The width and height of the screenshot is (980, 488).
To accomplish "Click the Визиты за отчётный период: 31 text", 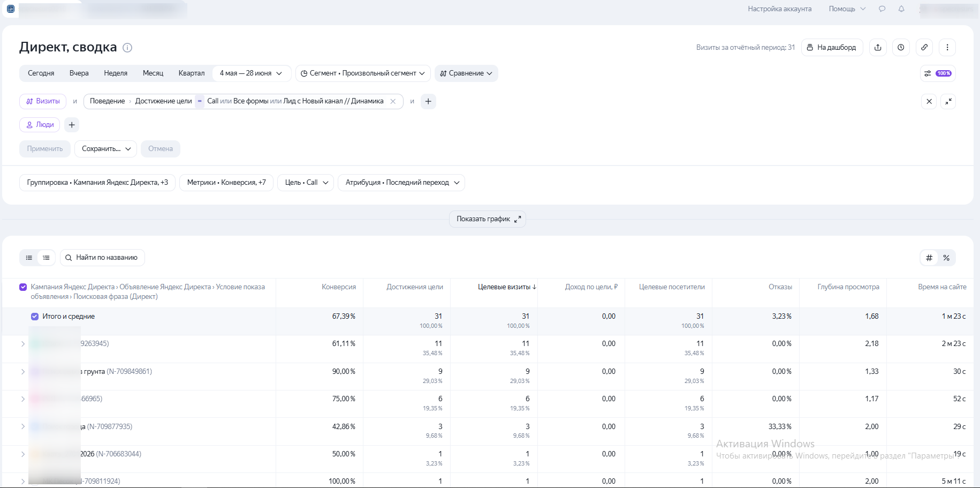I will 746,48.
